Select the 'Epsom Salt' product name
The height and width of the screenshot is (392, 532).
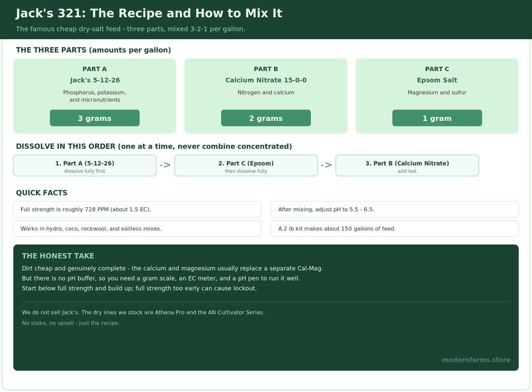437,80
